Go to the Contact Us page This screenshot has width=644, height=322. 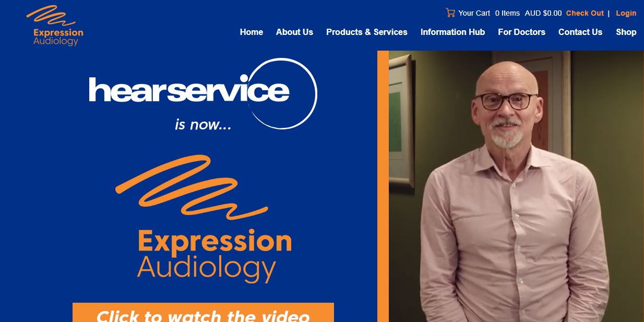coord(580,32)
